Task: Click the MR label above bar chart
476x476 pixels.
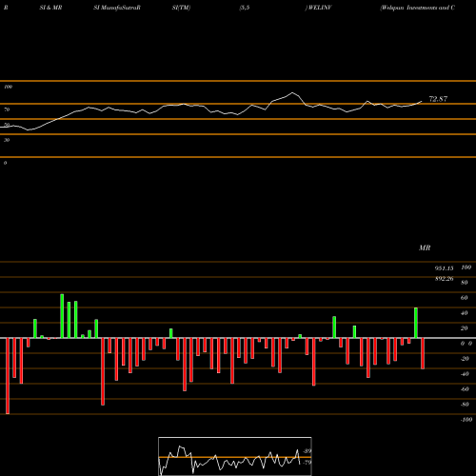Action: pos(425,248)
